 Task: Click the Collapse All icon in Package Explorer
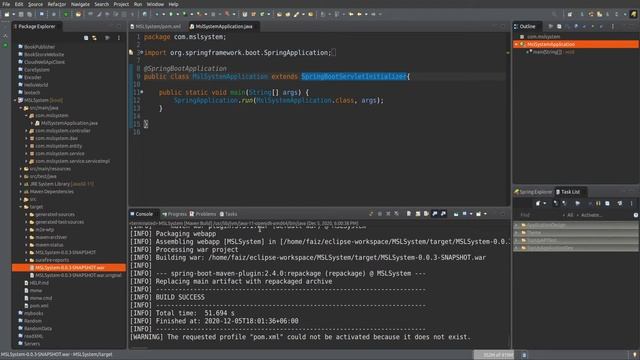tap(86, 38)
